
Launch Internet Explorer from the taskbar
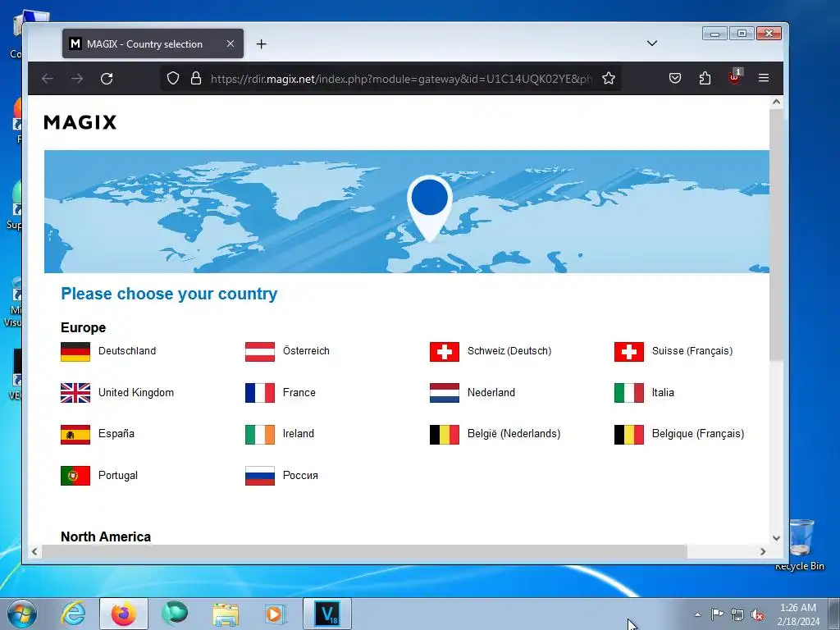coord(73,614)
